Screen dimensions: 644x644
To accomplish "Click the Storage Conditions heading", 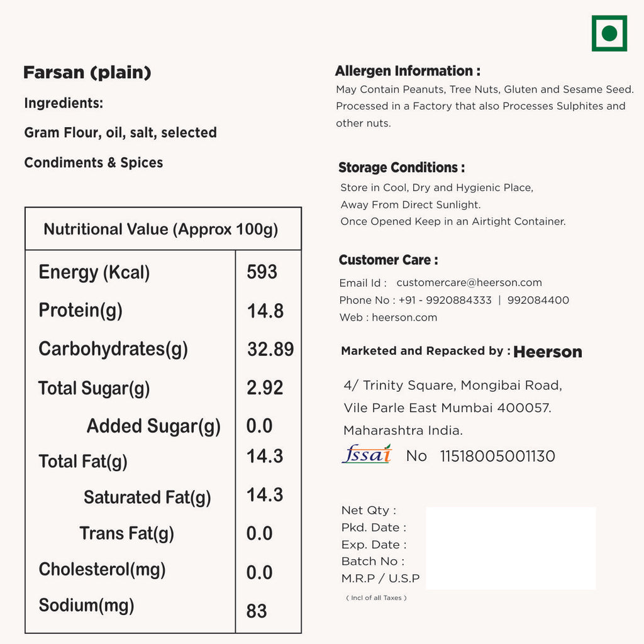I will [401, 168].
